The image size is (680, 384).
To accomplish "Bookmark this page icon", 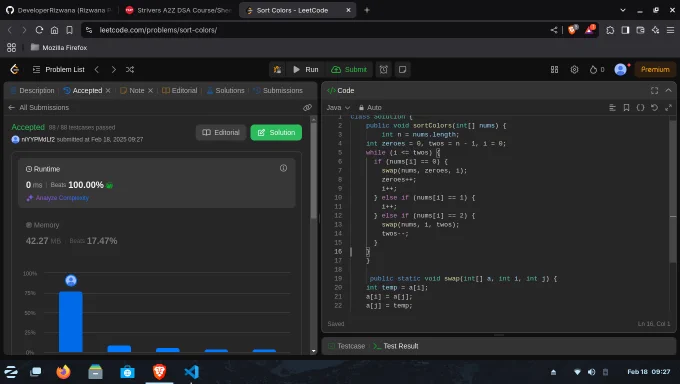I will [x=69, y=30].
